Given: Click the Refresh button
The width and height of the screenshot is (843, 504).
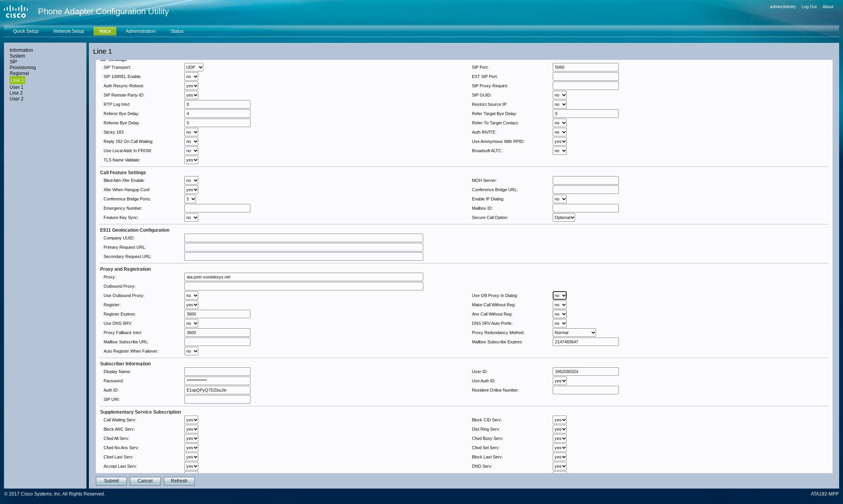Looking at the screenshot, I should click(x=179, y=481).
